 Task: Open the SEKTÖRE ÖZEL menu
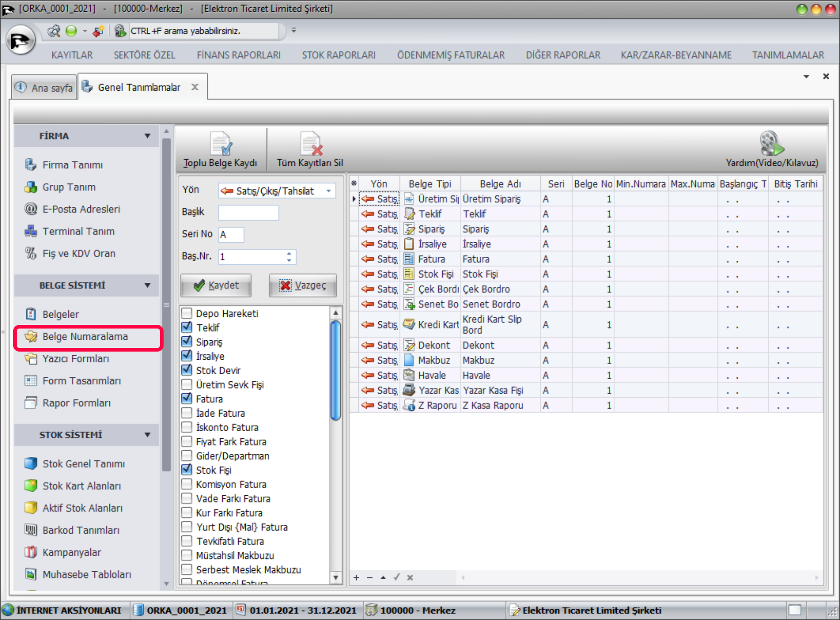tap(144, 55)
